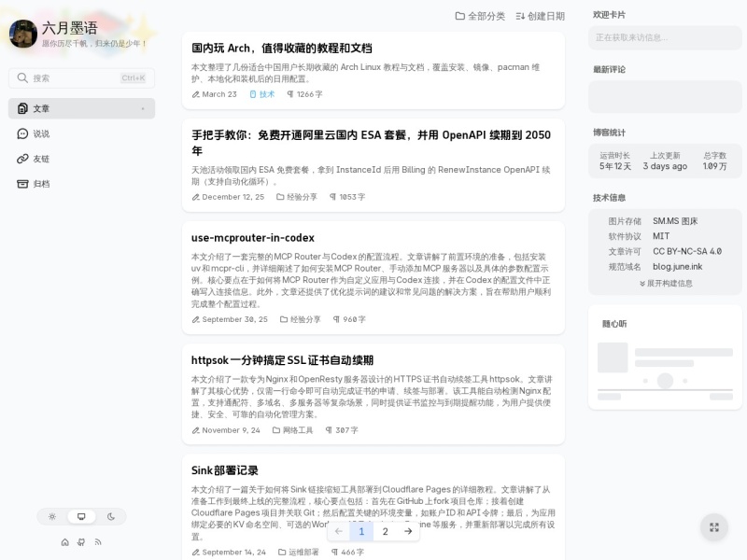Open the 六月墨语 blog title link
Screen dimensions: 747x560
pyautogui.click(x=69, y=28)
